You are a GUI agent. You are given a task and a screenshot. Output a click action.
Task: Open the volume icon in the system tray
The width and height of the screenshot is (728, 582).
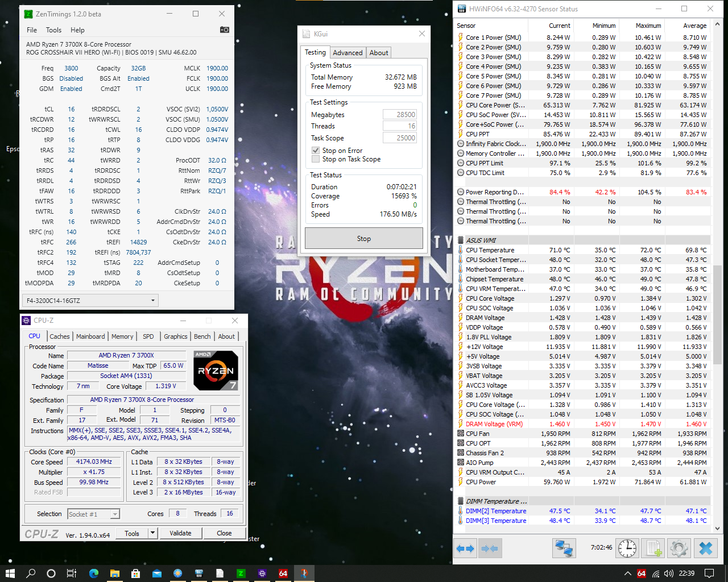click(x=669, y=574)
